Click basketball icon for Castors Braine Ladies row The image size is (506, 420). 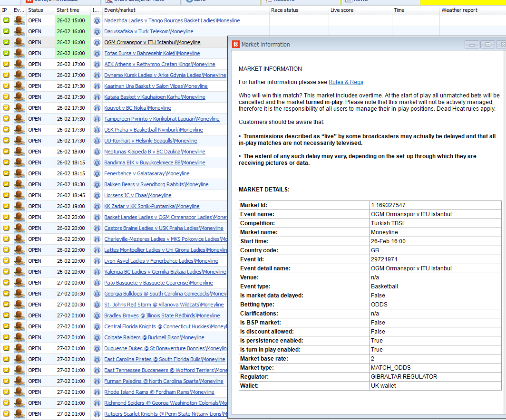tap(19, 228)
